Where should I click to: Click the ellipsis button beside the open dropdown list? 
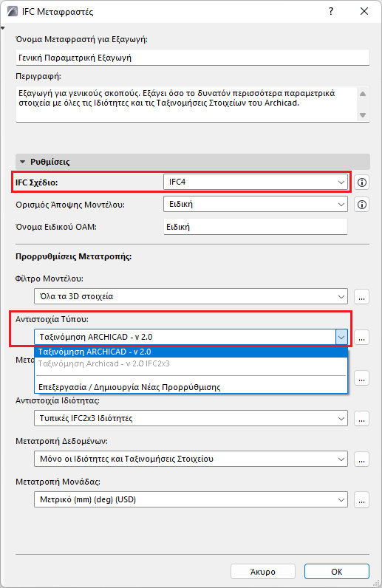tap(362, 378)
